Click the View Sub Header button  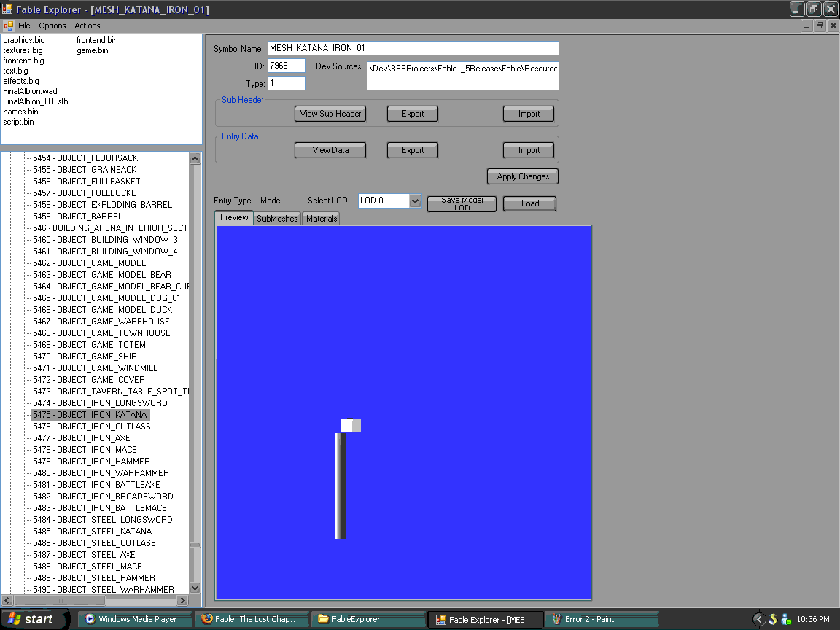(x=330, y=114)
